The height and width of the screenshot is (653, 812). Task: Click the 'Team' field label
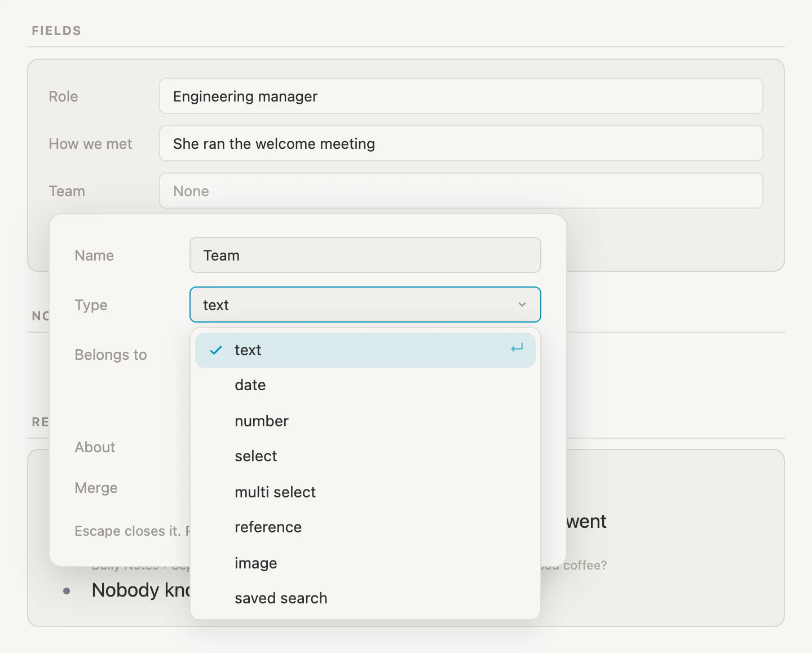point(67,191)
